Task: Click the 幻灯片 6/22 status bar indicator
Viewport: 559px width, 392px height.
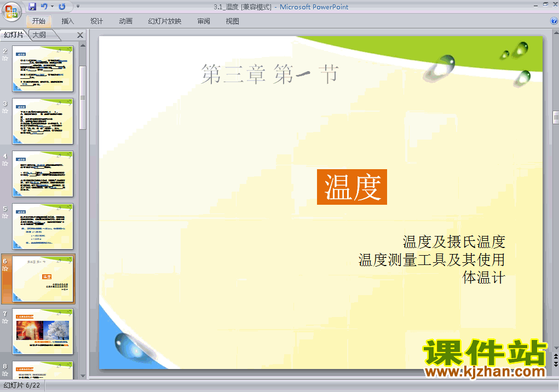Action: click(22, 385)
